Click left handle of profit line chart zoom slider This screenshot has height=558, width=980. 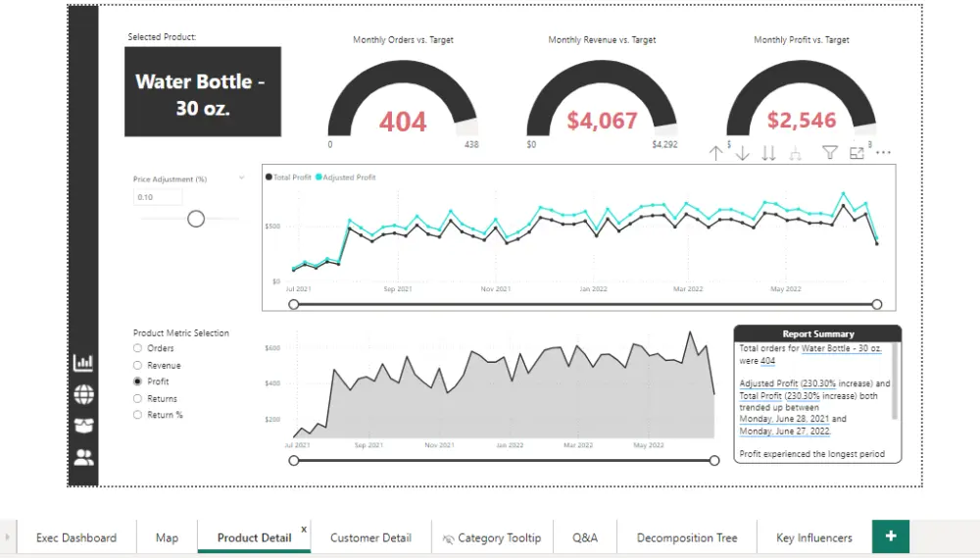pos(294,304)
